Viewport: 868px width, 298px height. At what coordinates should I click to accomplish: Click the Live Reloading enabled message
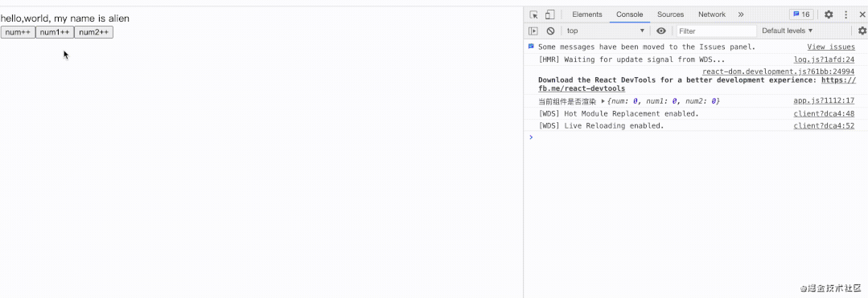(x=601, y=125)
